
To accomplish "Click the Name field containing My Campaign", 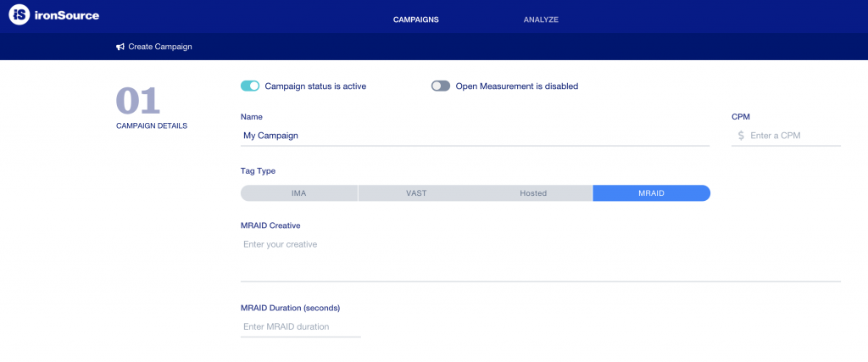I will (475, 136).
